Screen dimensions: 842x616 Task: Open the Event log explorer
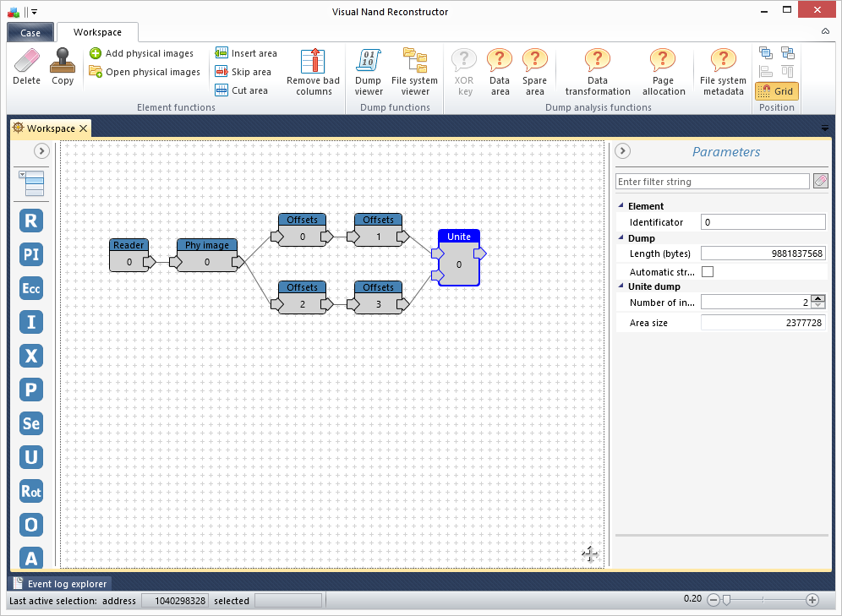point(60,584)
